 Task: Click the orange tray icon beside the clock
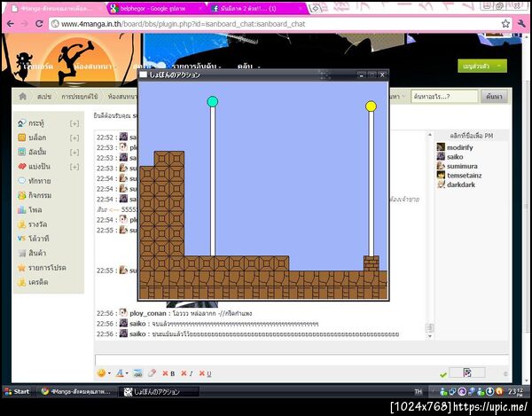pos(499,391)
